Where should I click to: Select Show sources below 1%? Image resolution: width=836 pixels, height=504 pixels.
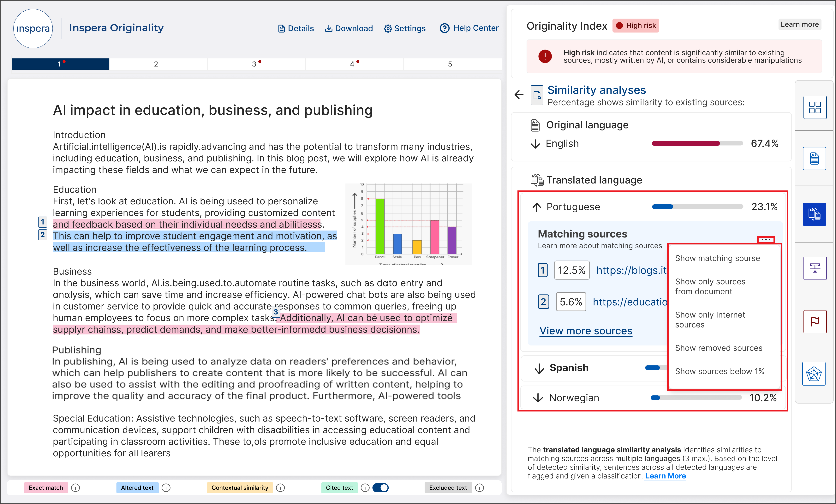point(719,371)
